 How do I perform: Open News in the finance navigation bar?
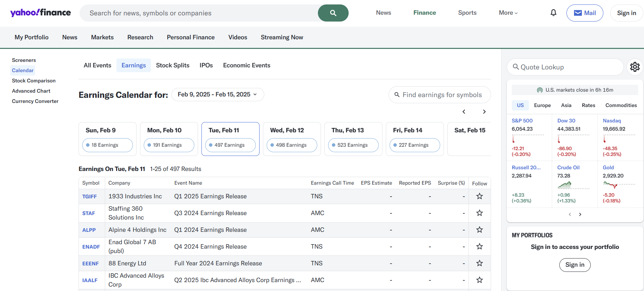coord(70,37)
